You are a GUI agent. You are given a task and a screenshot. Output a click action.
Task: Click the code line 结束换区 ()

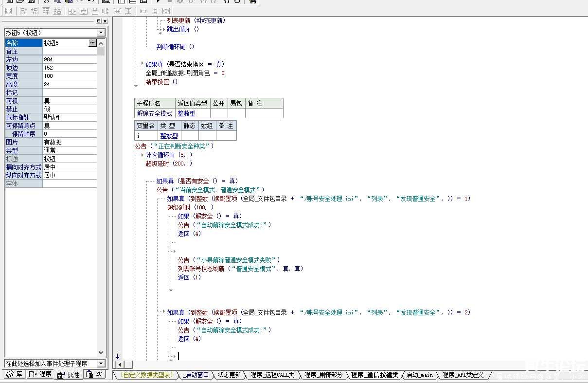(161, 82)
